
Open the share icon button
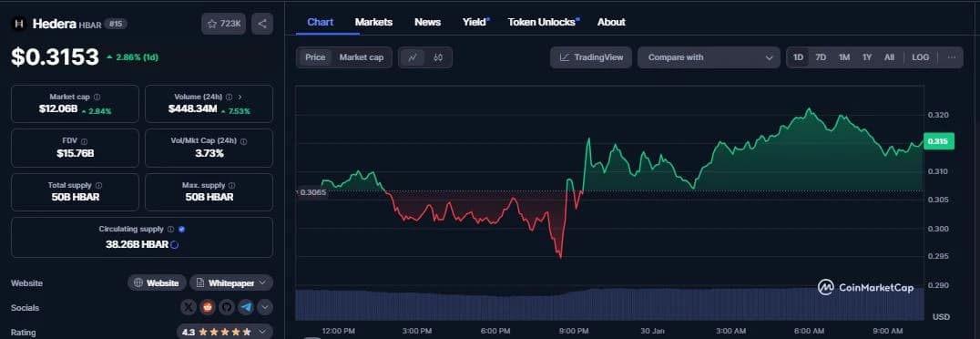tap(262, 24)
